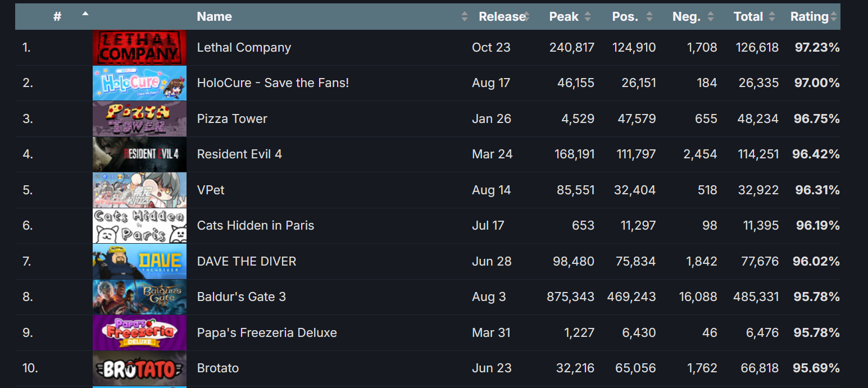The image size is (868, 388).
Task: Sort by the Release column header
Action: point(502,17)
